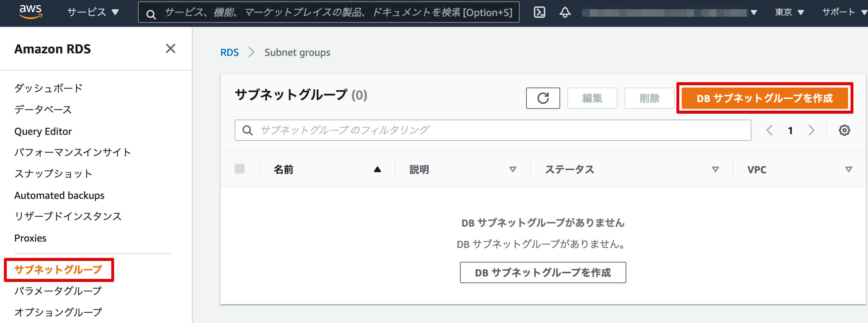Click the filter field magnifier icon

247,130
